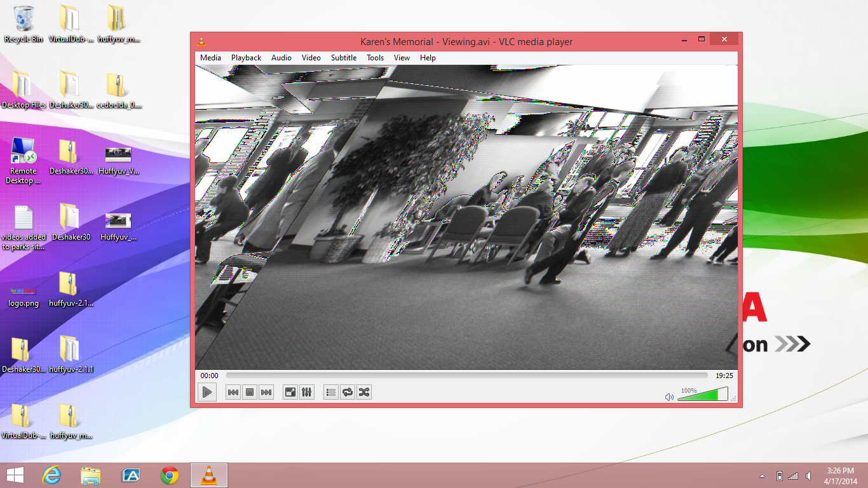Image resolution: width=868 pixels, height=488 pixels.
Task: Minimize the VLC media player window
Action: pos(684,39)
